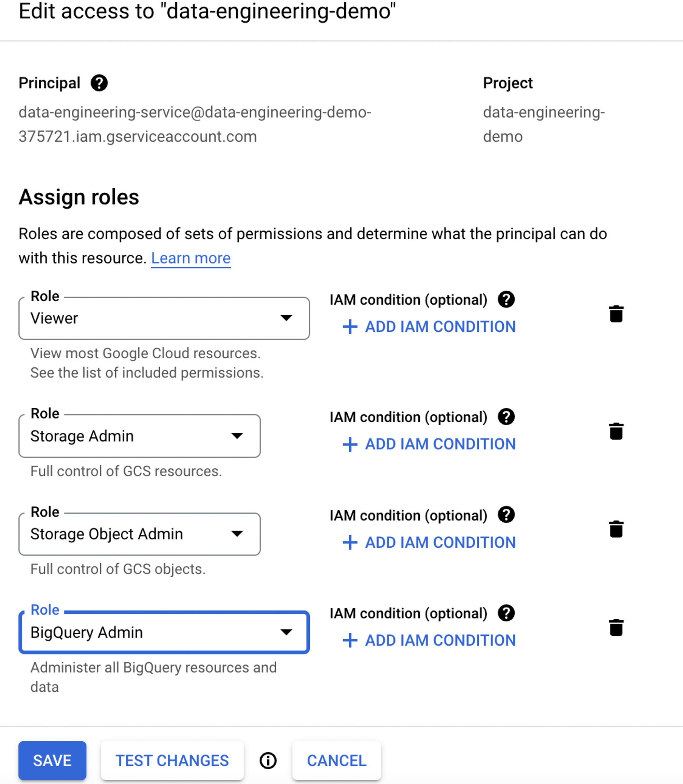Open the Viewer role dropdown
Image resolution: width=683 pixels, height=784 pixels.
pyautogui.click(x=164, y=318)
